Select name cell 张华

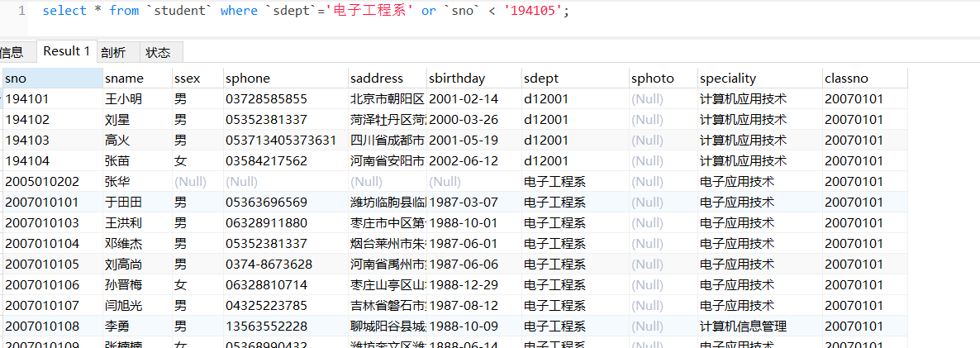pos(137,181)
